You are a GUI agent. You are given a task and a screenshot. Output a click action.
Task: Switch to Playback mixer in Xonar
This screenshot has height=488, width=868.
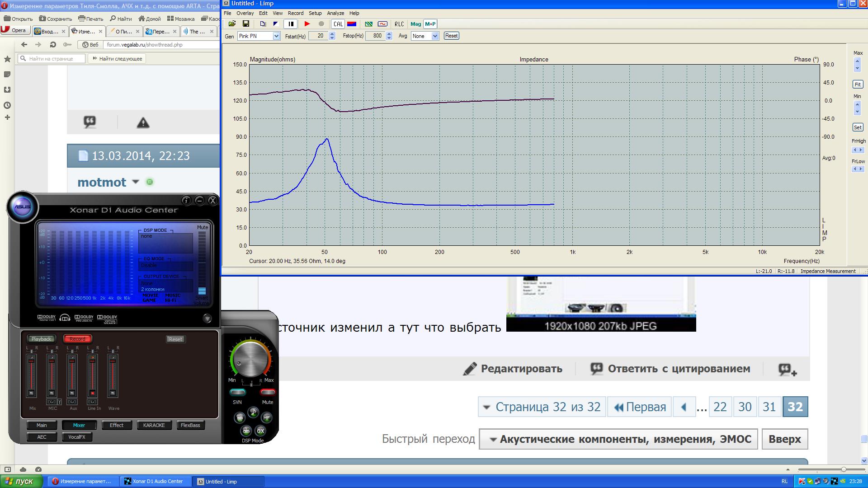(x=41, y=339)
